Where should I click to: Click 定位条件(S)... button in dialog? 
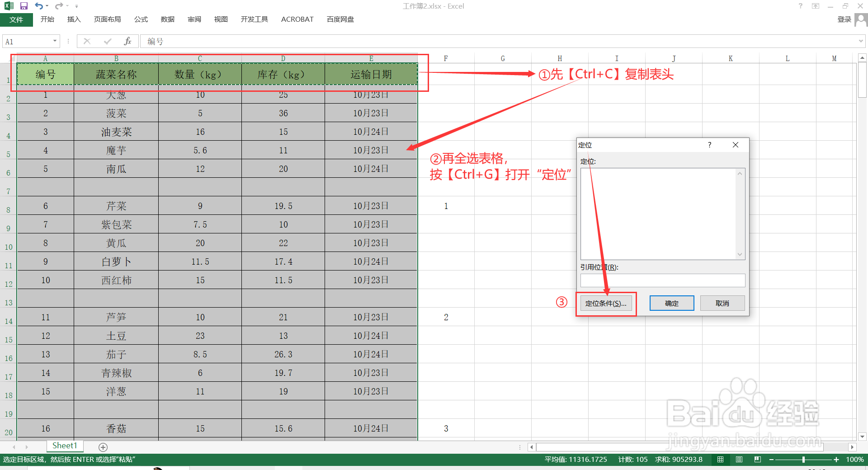point(606,303)
